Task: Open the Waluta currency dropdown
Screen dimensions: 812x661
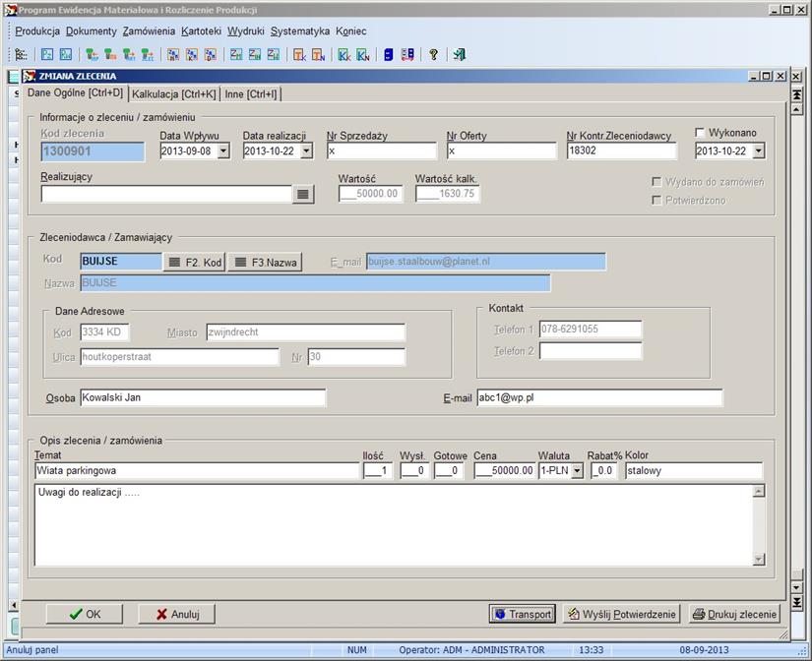Action: (577, 471)
